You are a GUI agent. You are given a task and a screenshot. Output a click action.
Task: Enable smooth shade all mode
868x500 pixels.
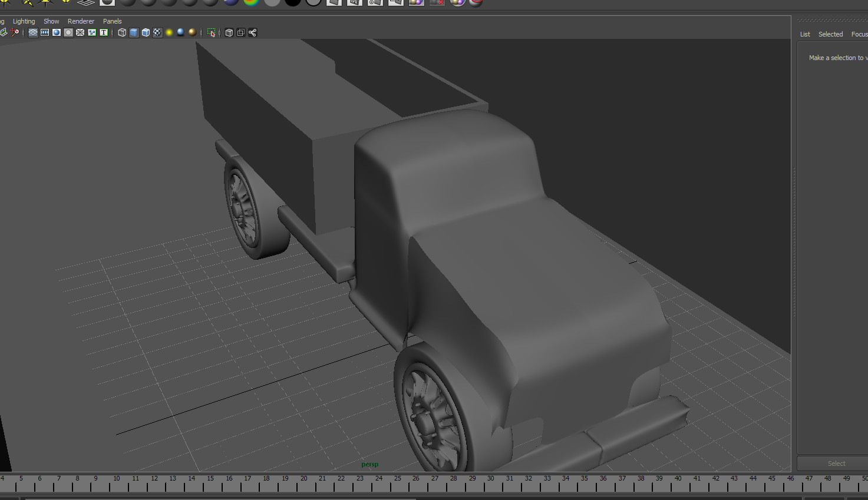134,32
